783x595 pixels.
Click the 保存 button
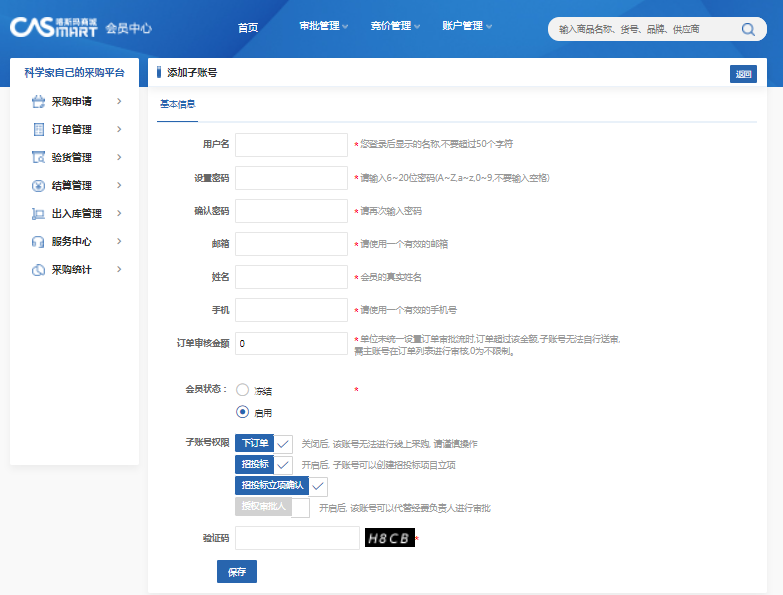coord(237,571)
